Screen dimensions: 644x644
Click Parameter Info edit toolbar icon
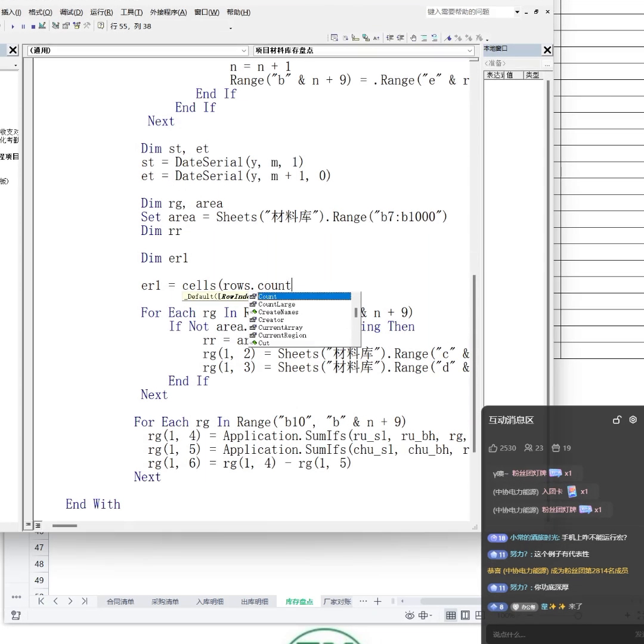(366, 38)
